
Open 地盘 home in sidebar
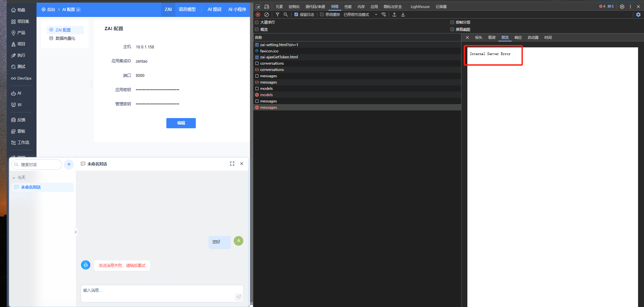[x=18, y=10]
